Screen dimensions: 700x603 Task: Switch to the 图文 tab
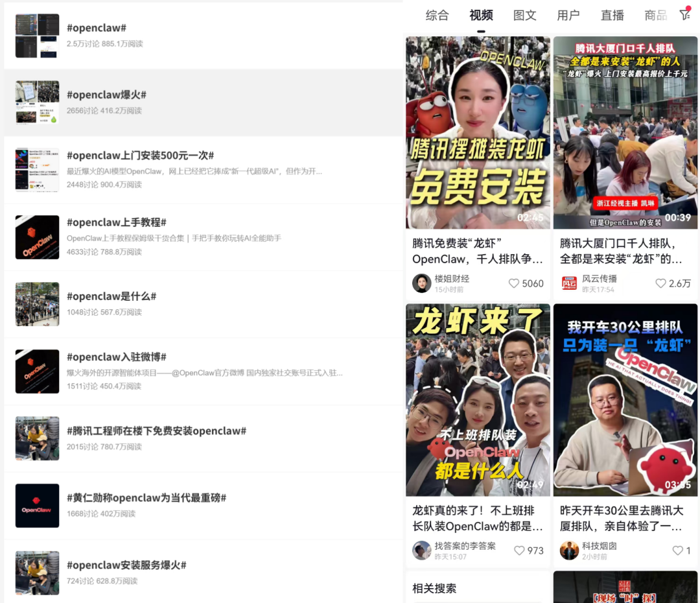pos(525,16)
